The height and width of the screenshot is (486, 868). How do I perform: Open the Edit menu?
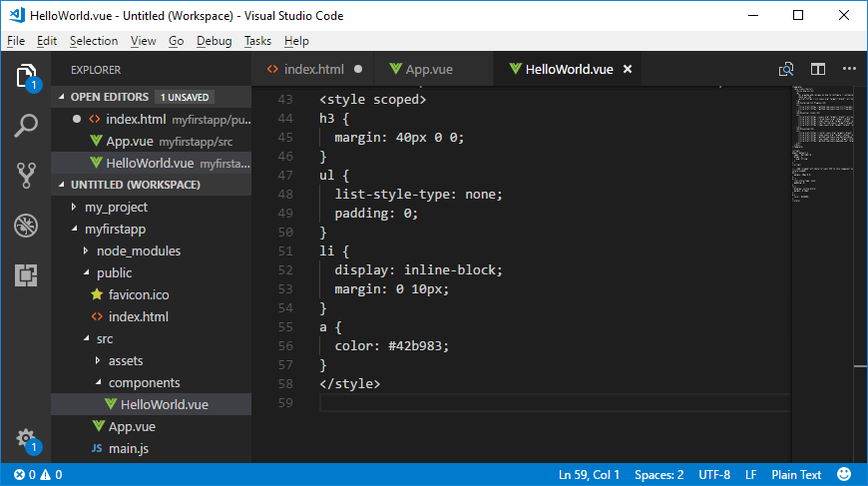click(47, 41)
